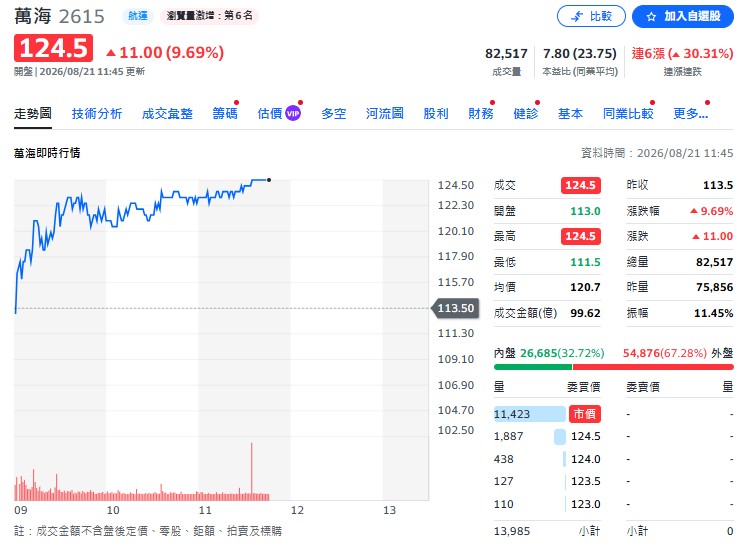Viewport: 744px width, 553px height.
Task: Click the 均價 120.7 value
Action: 585,287
